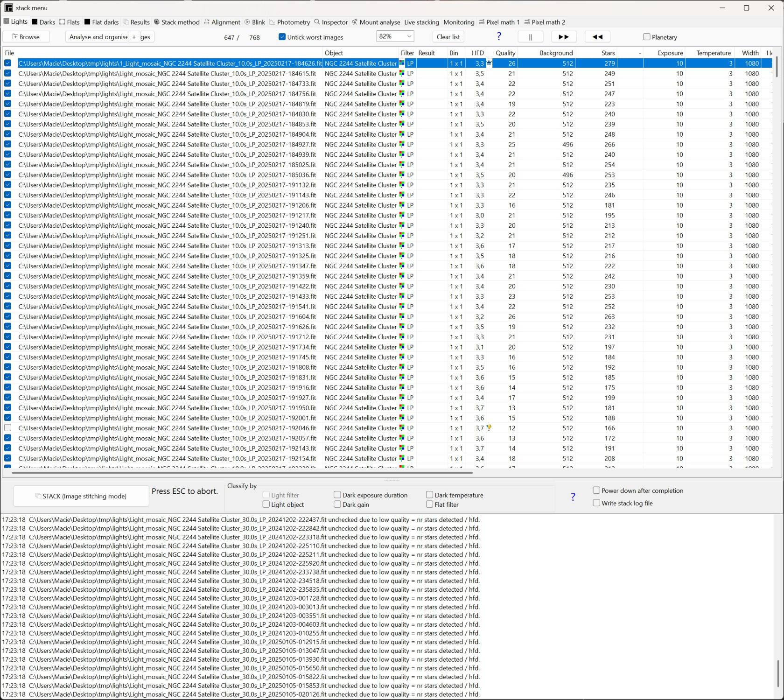Image resolution: width=784 pixels, height=700 pixels.
Task: Click the rewind double-arrow icon
Action: (x=597, y=36)
